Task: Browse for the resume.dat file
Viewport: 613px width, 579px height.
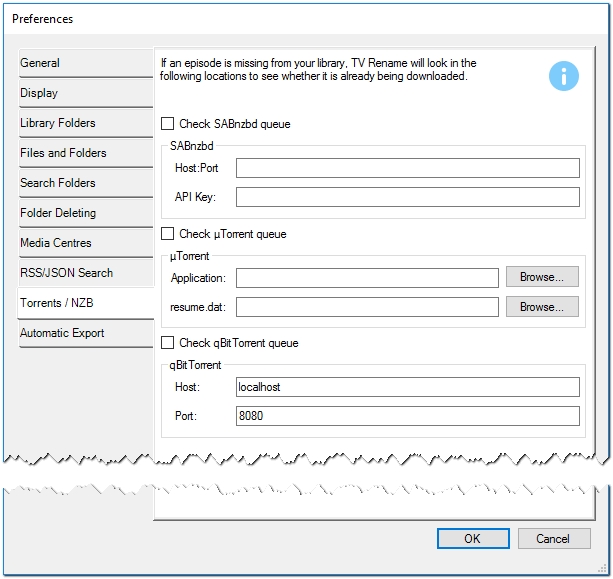Action: pyautogui.click(x=541, y=307)
